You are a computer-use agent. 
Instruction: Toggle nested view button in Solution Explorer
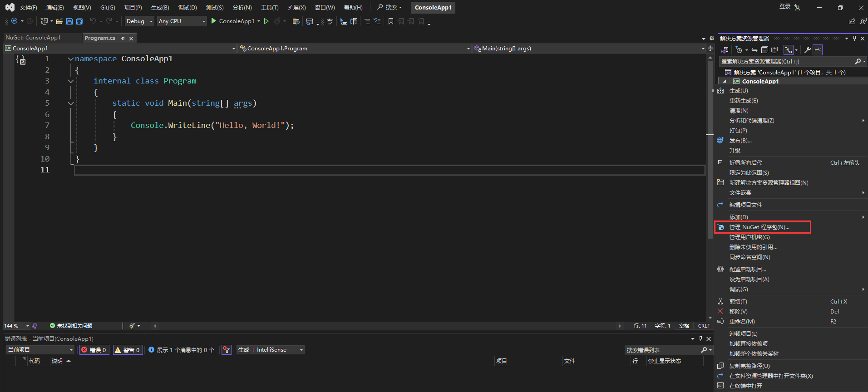[x=789, y=50]
